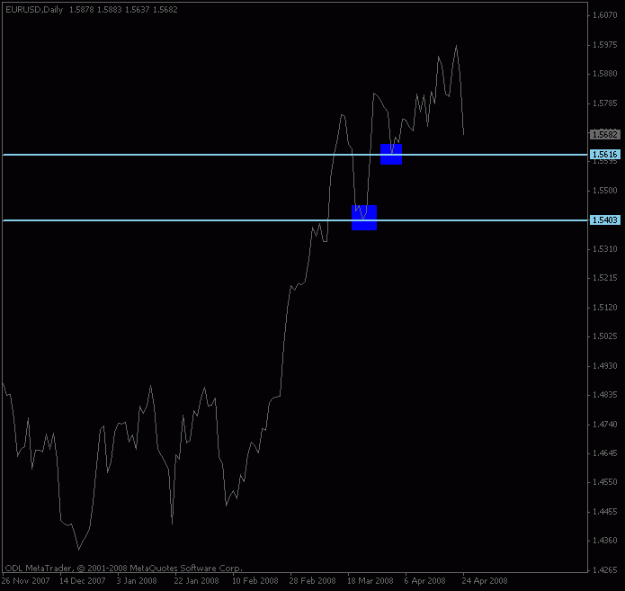Click the 1.4455 price axis label
This screenshot has width=625, height=591.
(605, 512)
